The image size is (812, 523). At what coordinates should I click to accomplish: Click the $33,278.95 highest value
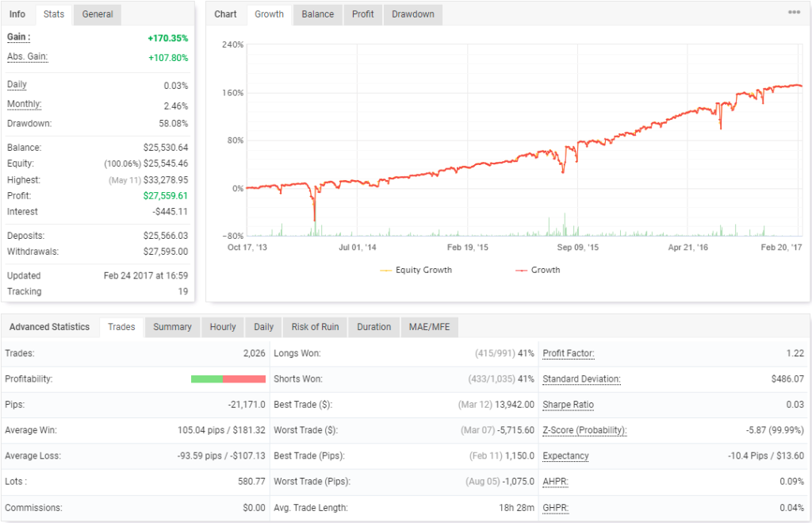[166, 180]
